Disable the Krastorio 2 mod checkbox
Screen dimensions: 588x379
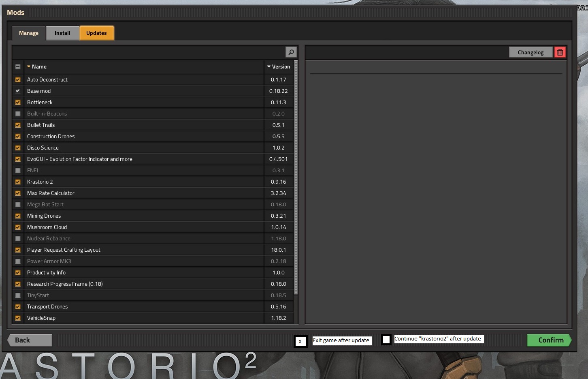18,182
